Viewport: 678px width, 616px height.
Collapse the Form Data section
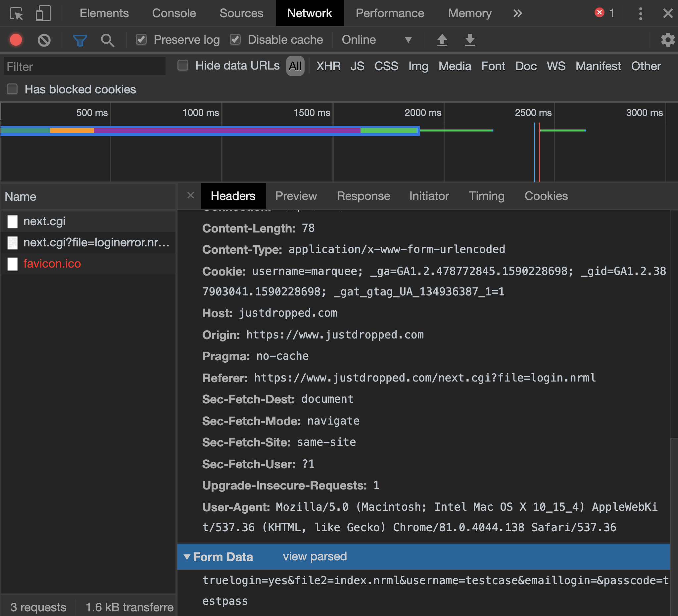coord(188,557)
